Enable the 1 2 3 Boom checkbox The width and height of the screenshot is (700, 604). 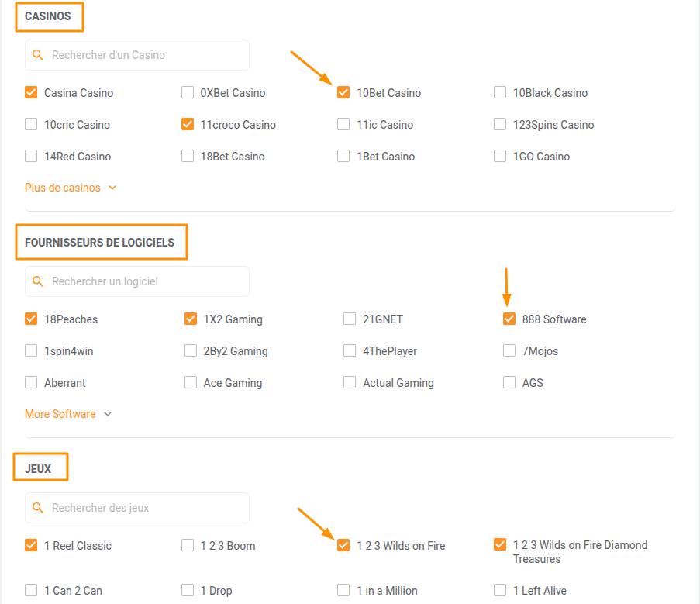click(x=188, y=545)
